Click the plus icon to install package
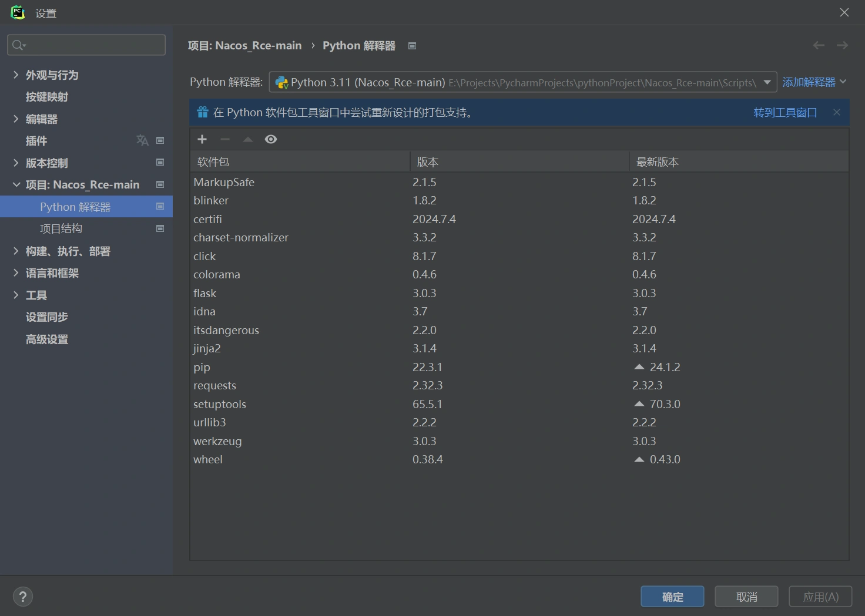The height and width of the screenshot is (616, 865). (202, 139)
